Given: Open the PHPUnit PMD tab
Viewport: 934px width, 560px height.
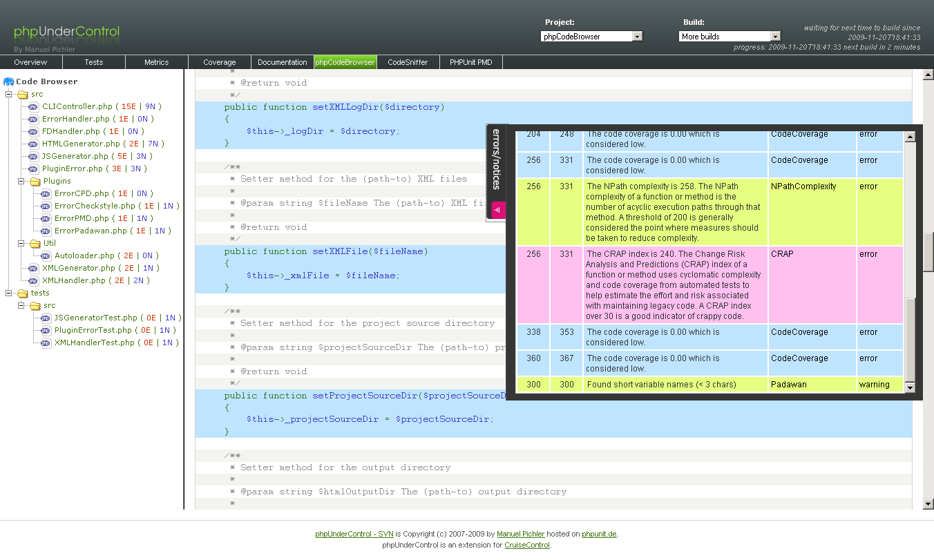Looking at the screenshot, I should tap(471, 62).
